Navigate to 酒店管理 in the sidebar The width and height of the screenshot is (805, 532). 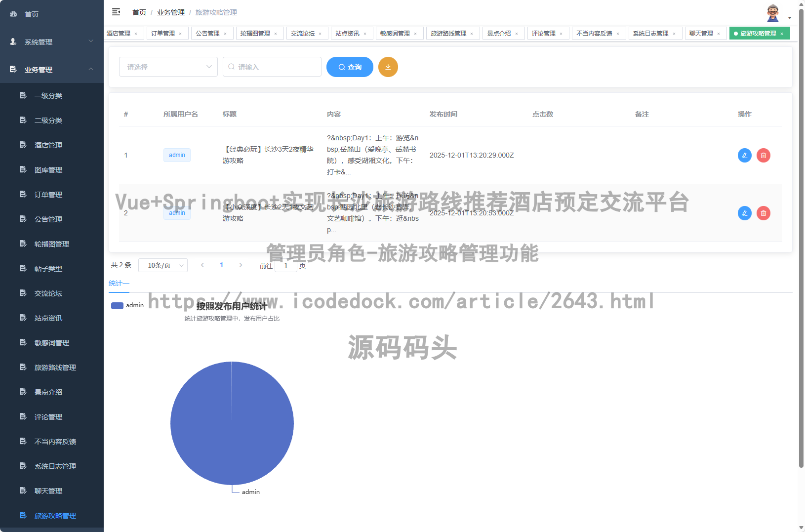[x=48, y=145]
